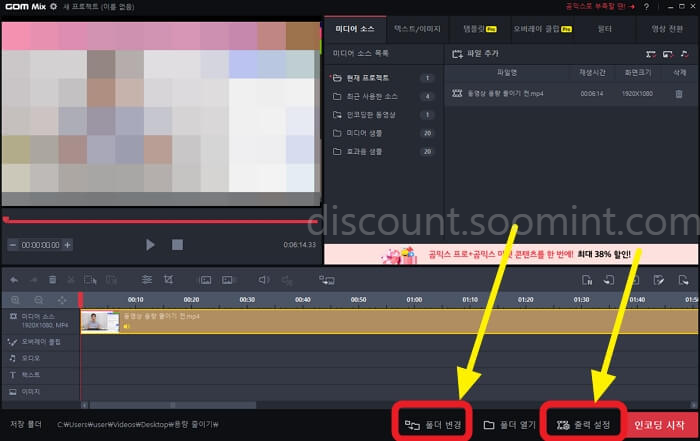This screenshot has height=441, width=700.
Task: Decrease timecode with the minus button
Action: (x=12, y=245)
